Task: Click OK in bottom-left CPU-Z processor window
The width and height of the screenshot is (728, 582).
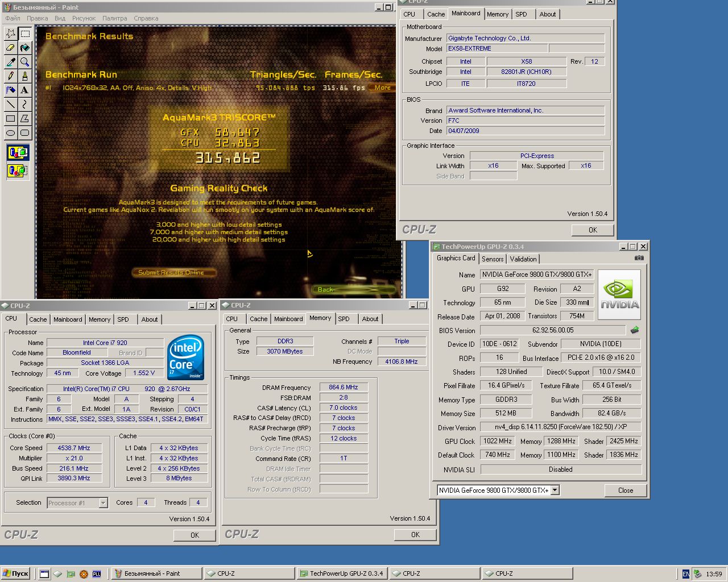Action: (x=195, y=535)
